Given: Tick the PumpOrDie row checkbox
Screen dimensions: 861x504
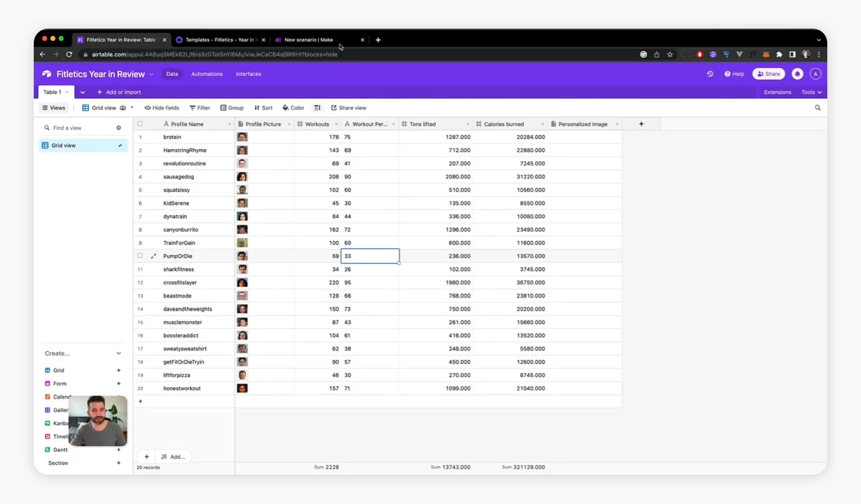Looking at the screenshot, I should [x=140, y=256].
